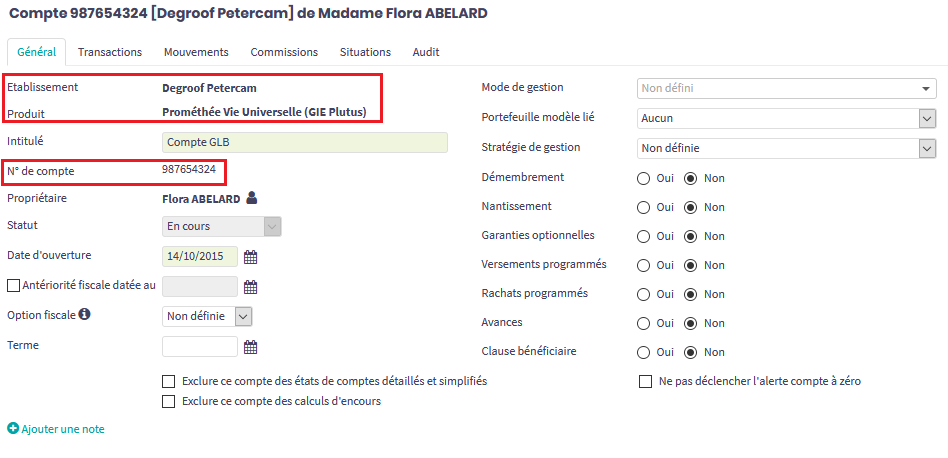Viewport: 948px width, 458px height.
Task: Switch to the Transactions tab
Action: click(x=110, y=52)
